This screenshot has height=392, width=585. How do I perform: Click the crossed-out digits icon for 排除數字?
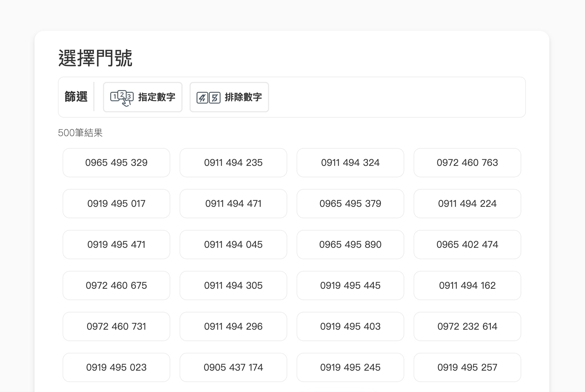pyautogui.click(x=208, y=98)
